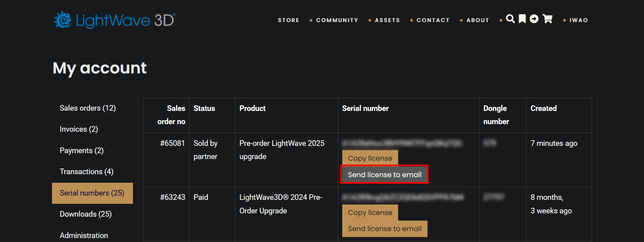This screenshot has height=242, width=644.
Task: Open the IWAO user menu
Action: click(x=579, y=20)
